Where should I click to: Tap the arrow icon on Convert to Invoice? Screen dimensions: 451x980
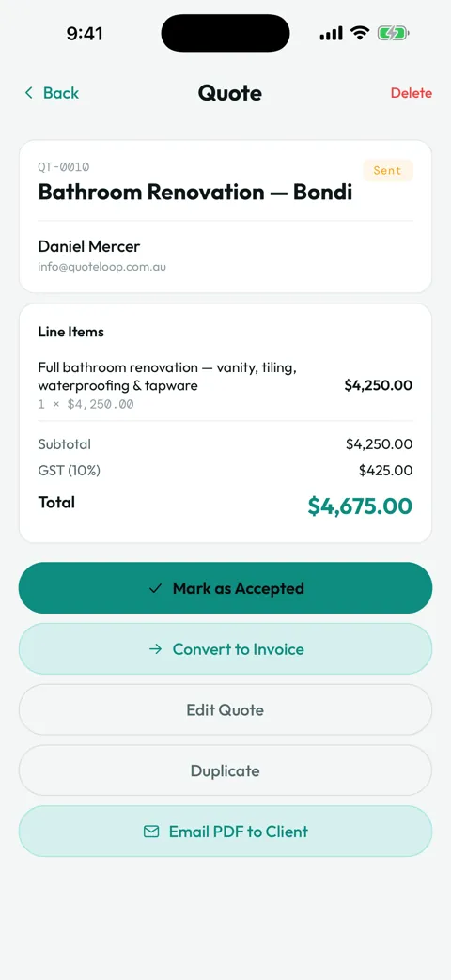156,649
